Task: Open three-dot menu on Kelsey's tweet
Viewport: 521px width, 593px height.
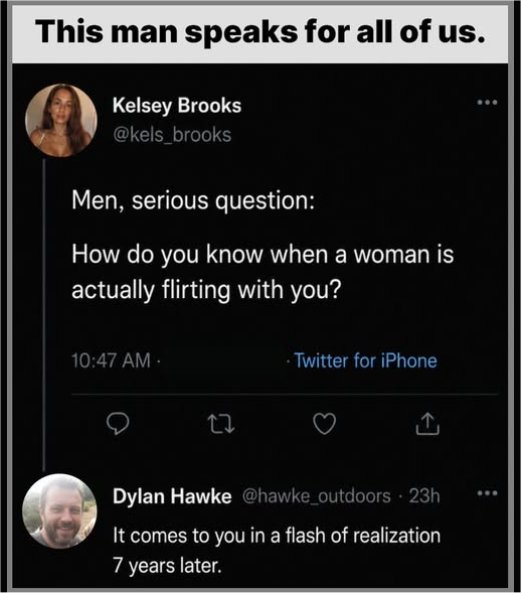Action: click(x=487, y=102)
